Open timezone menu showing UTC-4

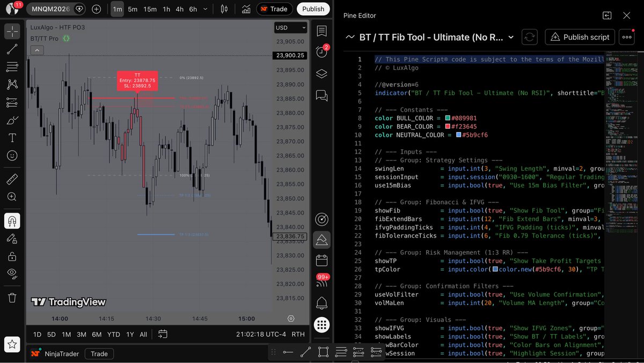[261, 334]
